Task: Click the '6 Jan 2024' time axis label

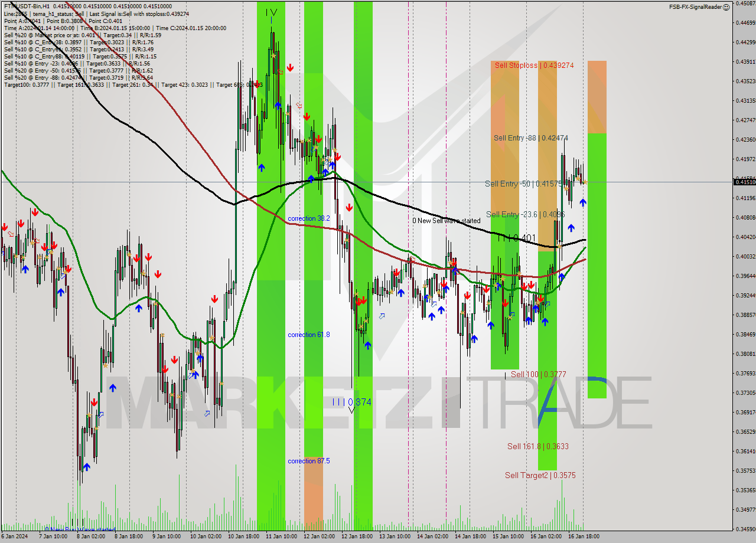Action: point(14,537)
